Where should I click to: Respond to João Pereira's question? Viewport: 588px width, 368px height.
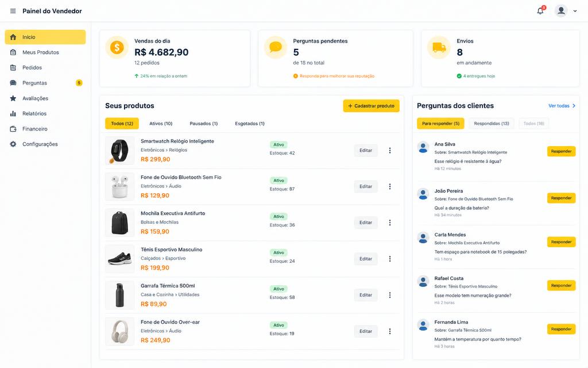click(561, 198)
